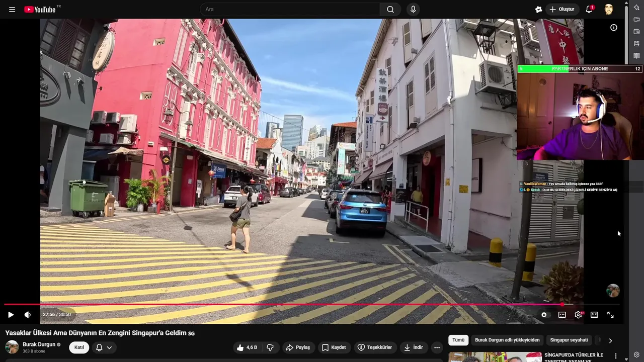Click the 363 B abone subscriber count

tap(34, 351)
